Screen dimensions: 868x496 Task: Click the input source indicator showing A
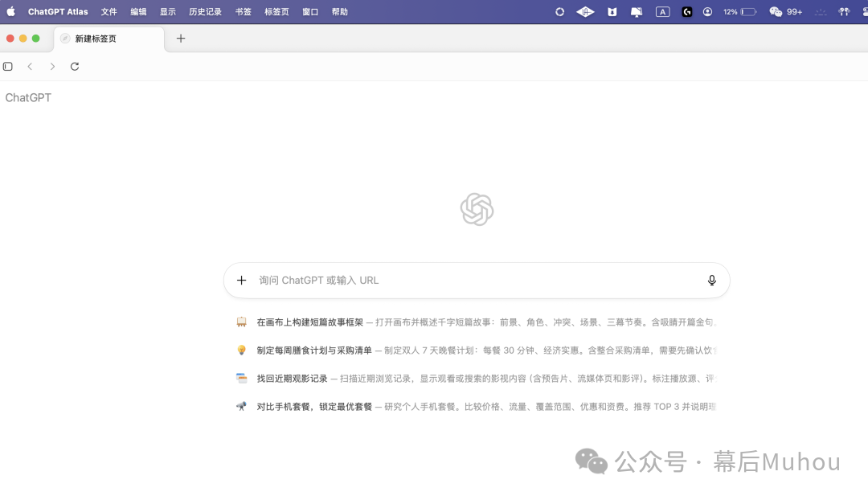pyautogui.click(x=662, y=11)
